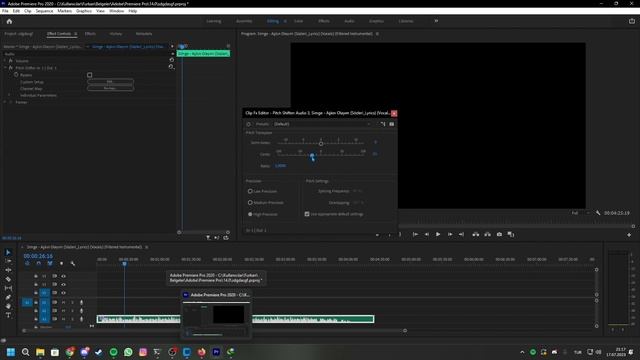This screenshot has height=360, width=640.
Task: Expand the Volume effect
Action: coord(5,60)
